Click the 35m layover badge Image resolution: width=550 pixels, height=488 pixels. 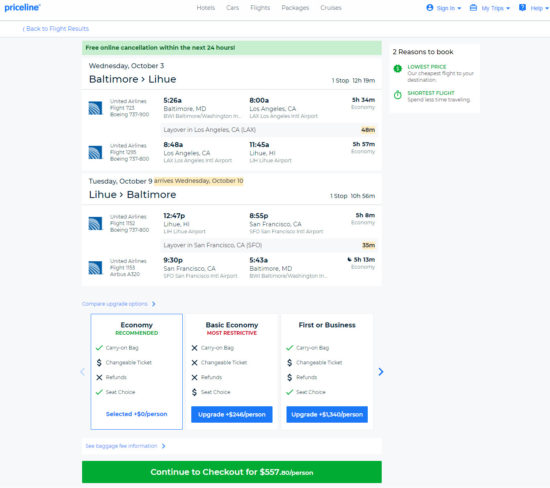point(369,245)
